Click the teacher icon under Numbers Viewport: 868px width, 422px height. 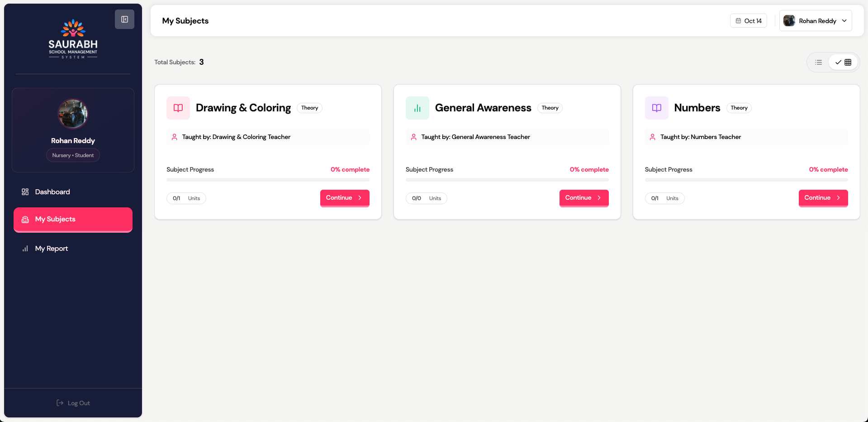tap(652, 137)
